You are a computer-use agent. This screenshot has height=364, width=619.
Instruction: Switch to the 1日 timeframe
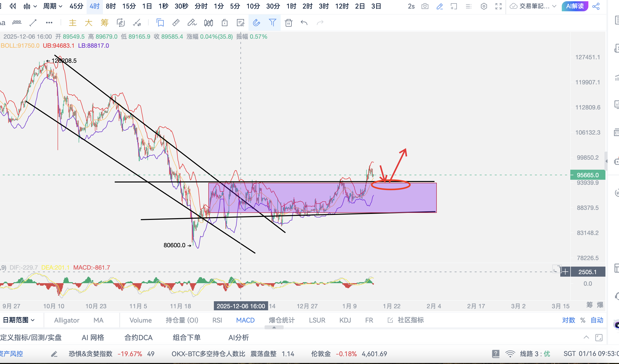click(147, 6)
